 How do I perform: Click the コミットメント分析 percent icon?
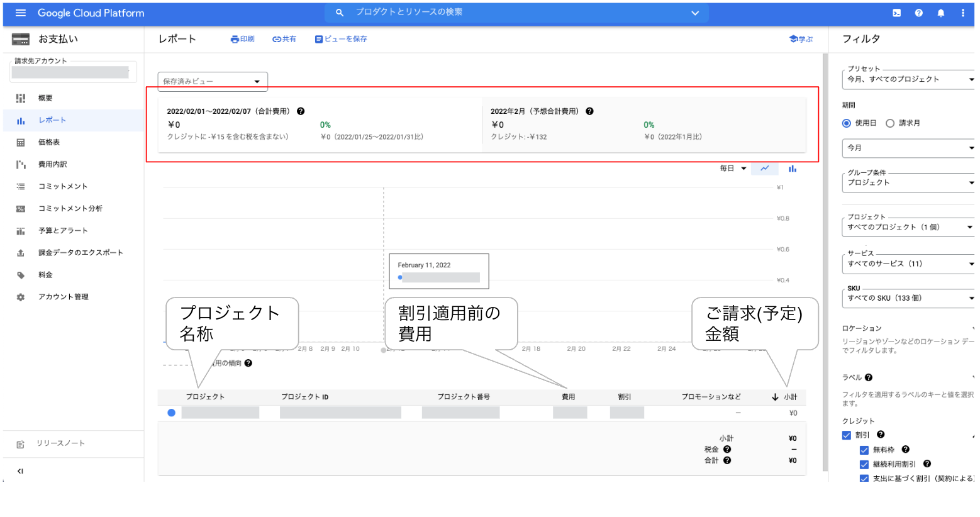pos(21,209)
